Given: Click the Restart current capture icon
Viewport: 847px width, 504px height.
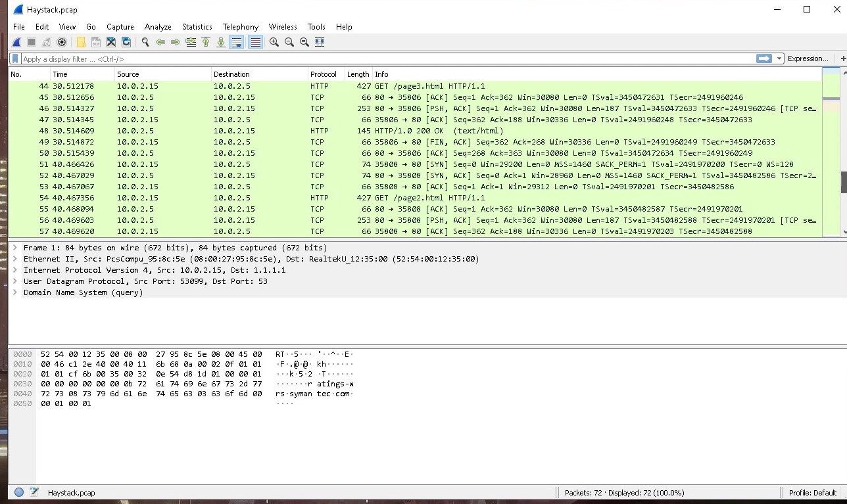Looking at the screenshot, I should click(x=47, y=42).
